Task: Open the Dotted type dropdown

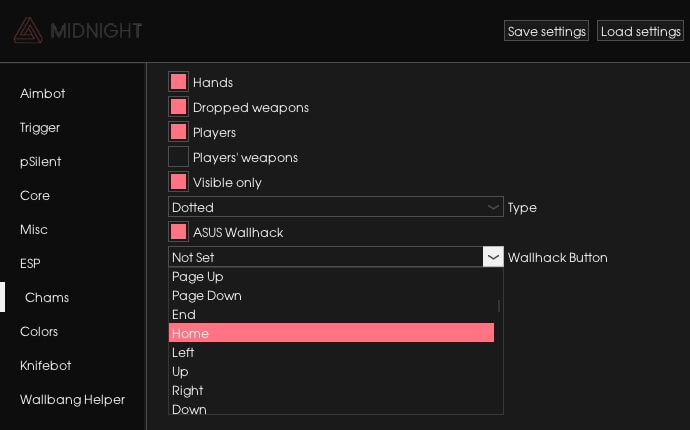Action: point(335,207)
